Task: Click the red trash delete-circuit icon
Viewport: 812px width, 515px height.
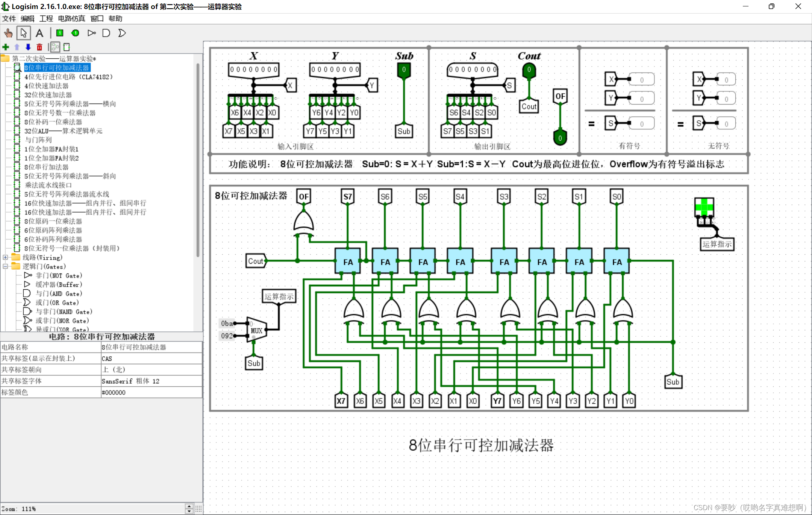Action: [x=39, y=47]
